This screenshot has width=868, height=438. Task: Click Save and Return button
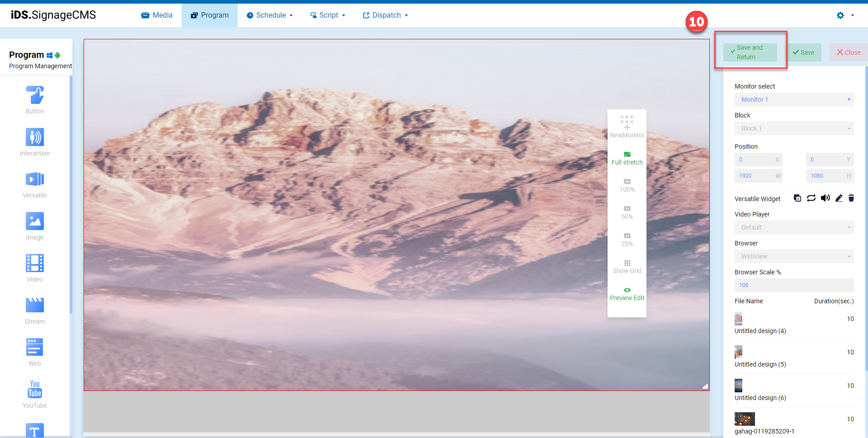750,52
